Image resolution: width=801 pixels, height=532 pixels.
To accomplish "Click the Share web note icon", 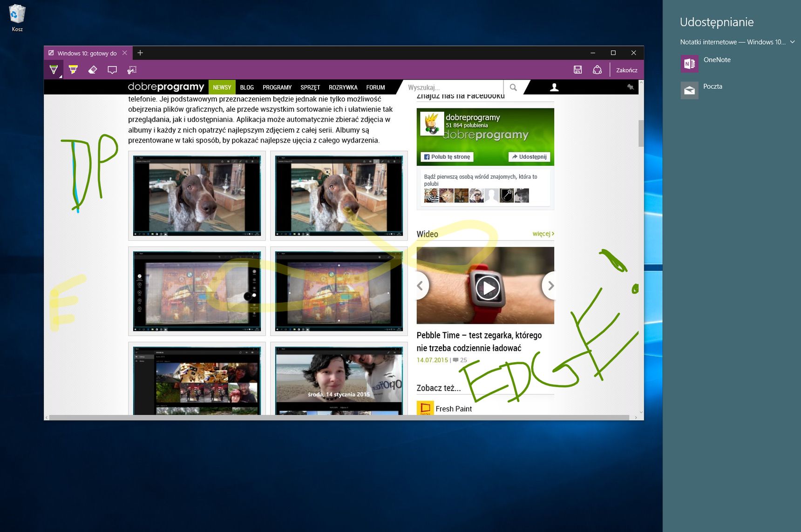I will pos(597,70).
